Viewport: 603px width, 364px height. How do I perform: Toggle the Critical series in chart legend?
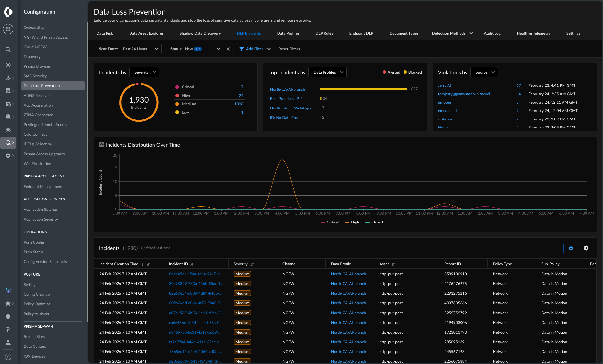point(330,222)
